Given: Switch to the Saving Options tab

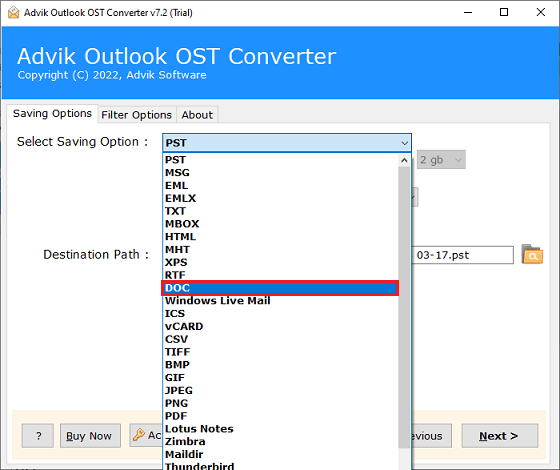Looking at the screenshot, I should (x=52, y=114).
